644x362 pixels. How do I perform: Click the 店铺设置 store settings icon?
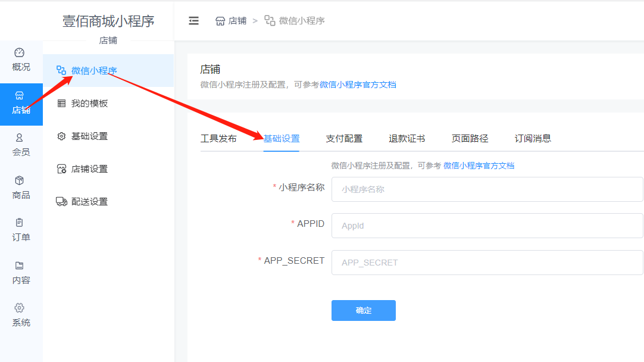[x=61, y=169]
